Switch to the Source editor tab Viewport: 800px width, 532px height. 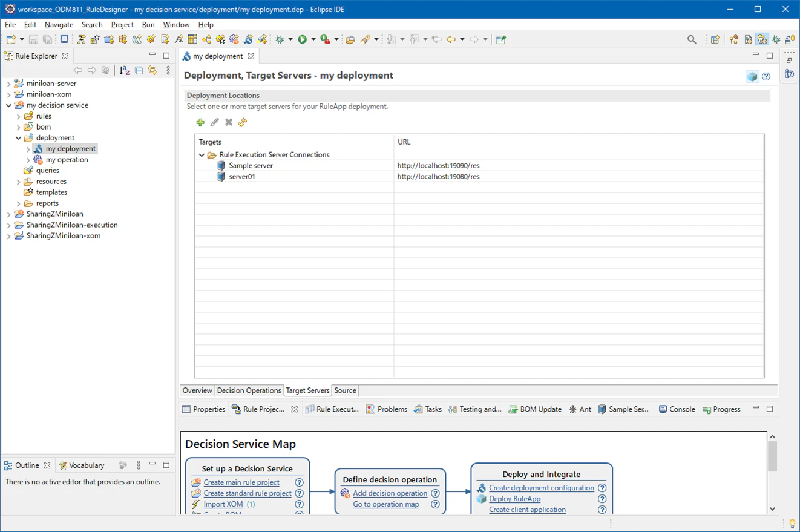point(345,390)
